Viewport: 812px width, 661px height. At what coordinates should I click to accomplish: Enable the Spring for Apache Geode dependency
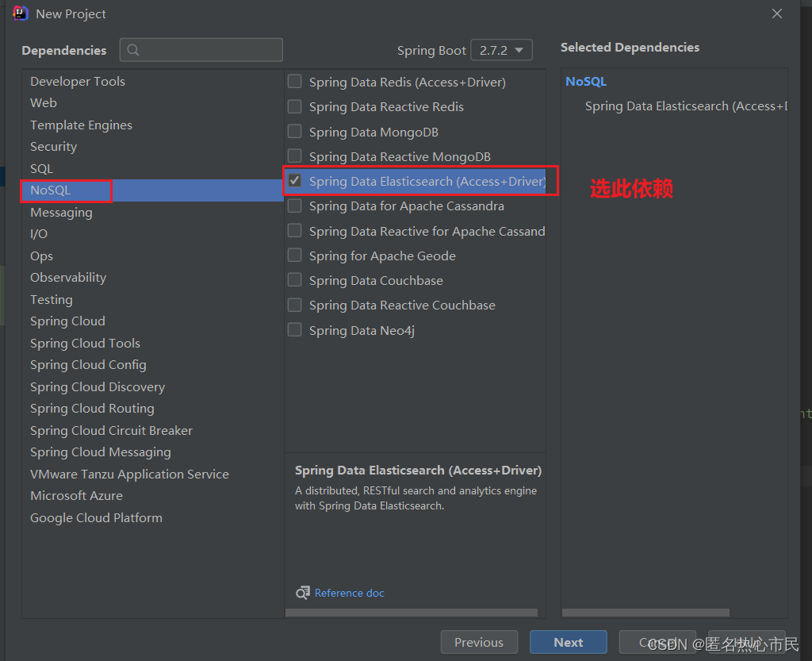[x=294, y=256]
